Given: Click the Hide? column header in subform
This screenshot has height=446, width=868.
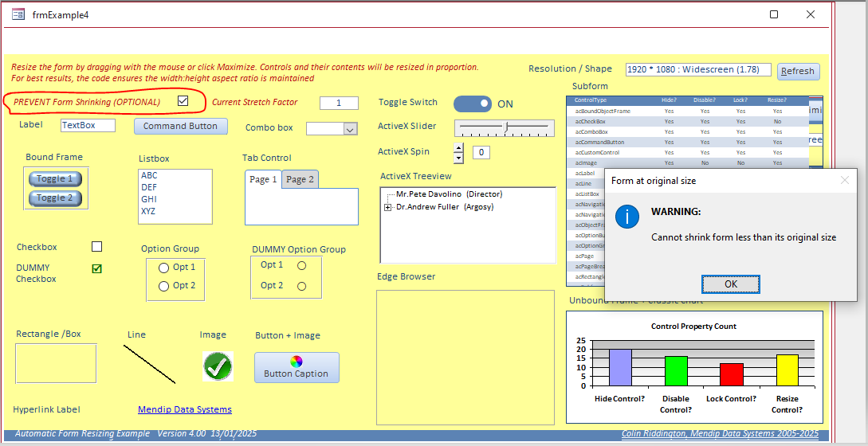Looking at the screenshot, I should [669, 100].
